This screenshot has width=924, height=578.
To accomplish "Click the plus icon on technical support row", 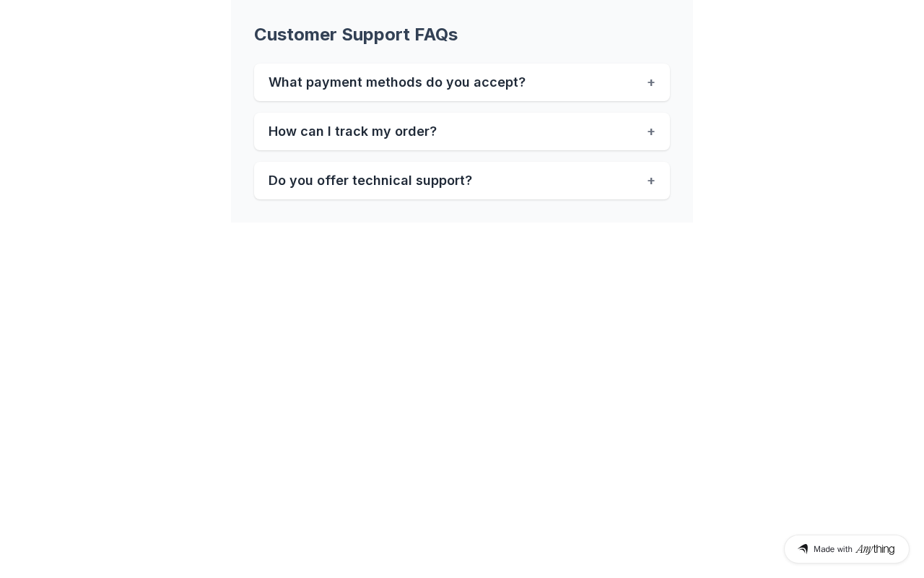I will click(651, 181).
